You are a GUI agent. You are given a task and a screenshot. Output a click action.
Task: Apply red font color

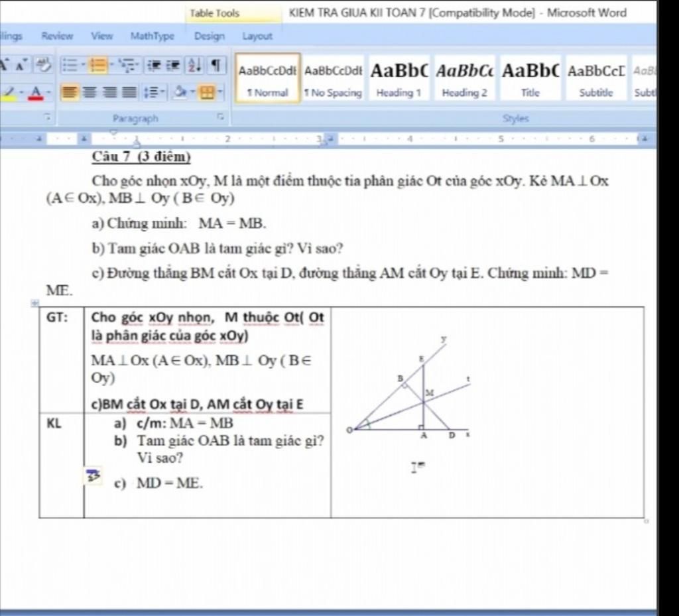point(36,93)
